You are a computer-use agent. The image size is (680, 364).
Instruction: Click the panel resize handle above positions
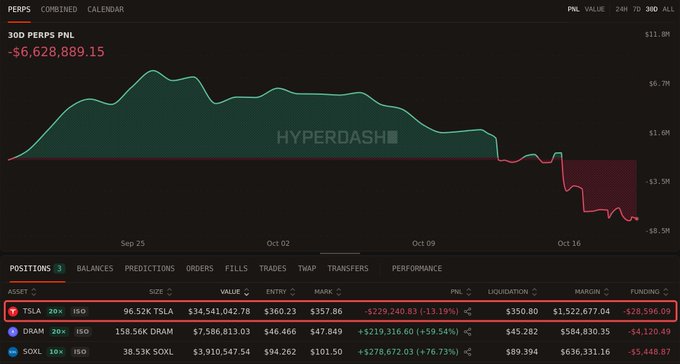(x=340, y=253)
